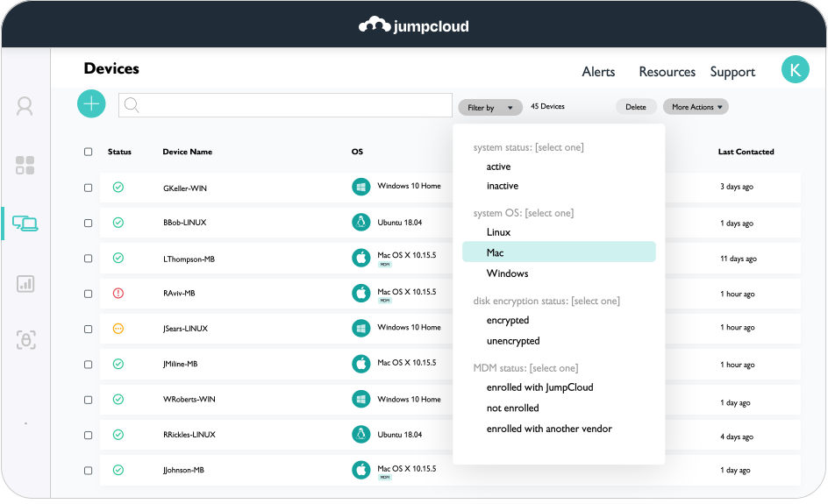Viewport: 828px width, 504px height.
Task: Check the LThompson-MB row checkbox
Action: click(89, 259)
